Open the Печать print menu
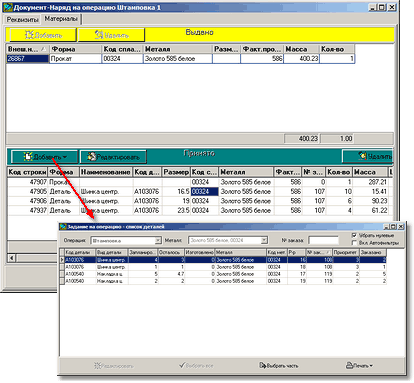Screen dimensions: 414x383 pyautogui.click(x=359, y=366)
